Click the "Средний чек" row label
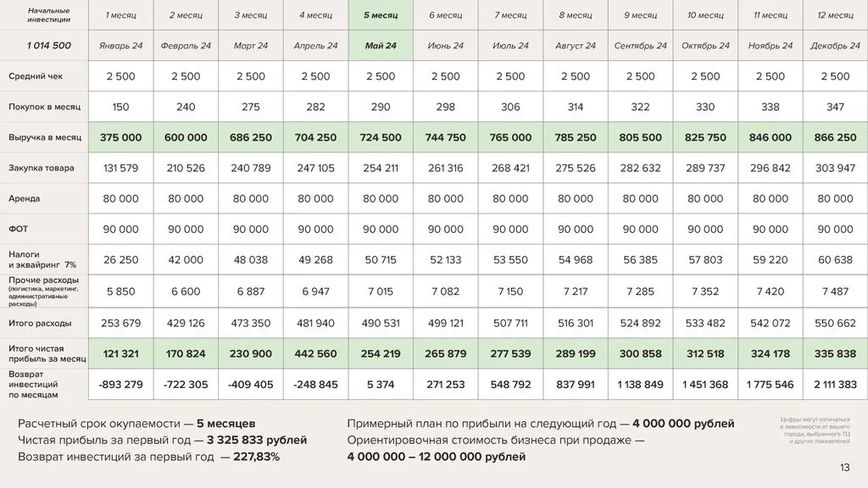The height and width of the screenshot is (488, 868). (x=36, y=76)
